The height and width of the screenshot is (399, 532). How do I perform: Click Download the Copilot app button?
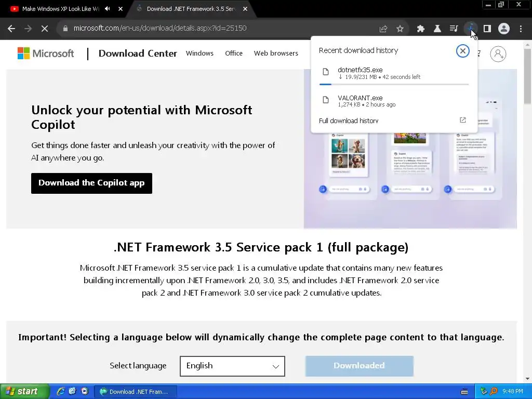point(91,183)
